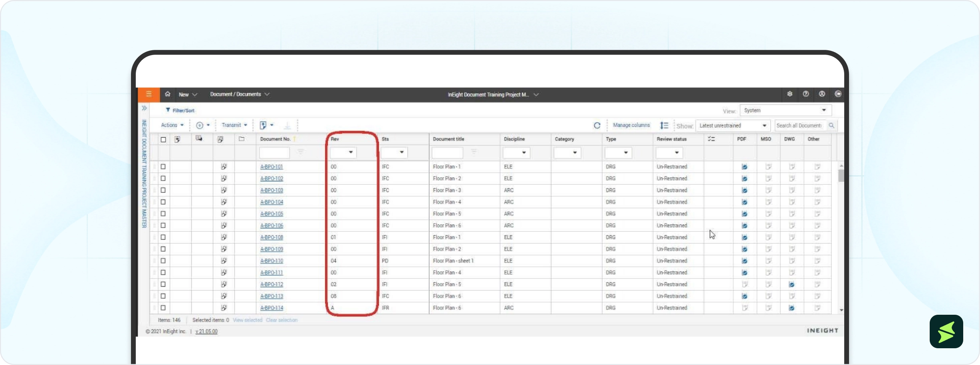
Task: Open the Document / Documents menu
Action: [x=240, y=94]
